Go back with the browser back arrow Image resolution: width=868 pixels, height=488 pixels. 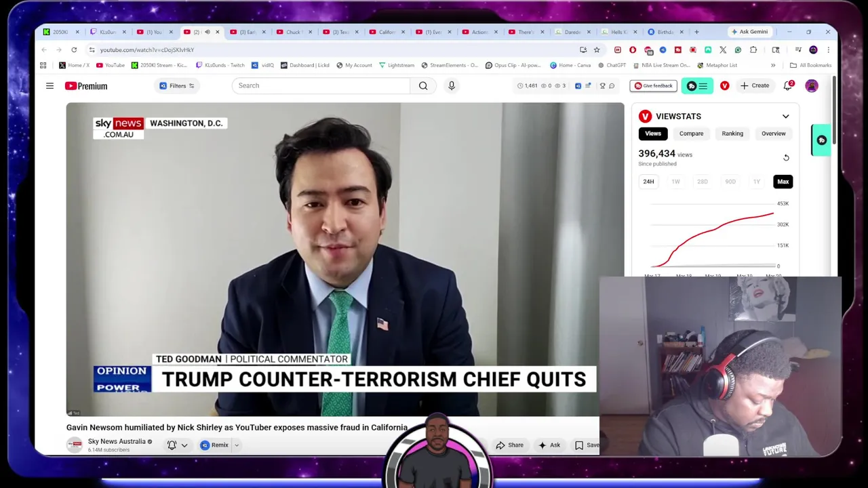pos(44,49)
